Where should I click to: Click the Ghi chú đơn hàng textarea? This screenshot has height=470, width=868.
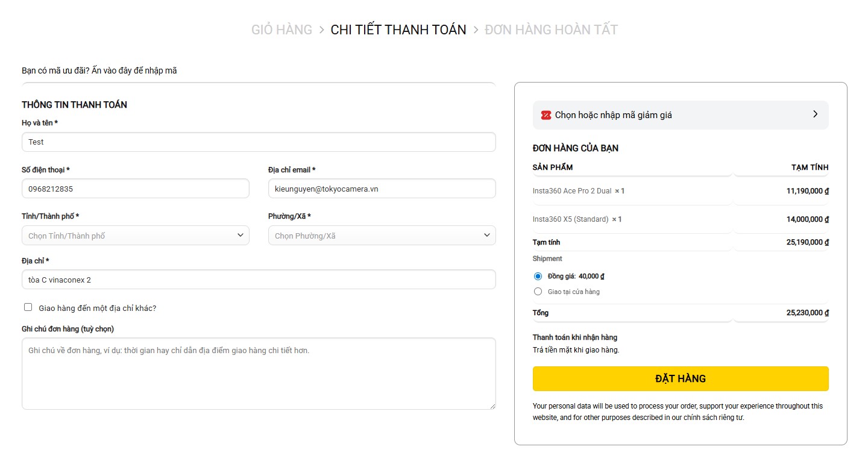point(259,374)
